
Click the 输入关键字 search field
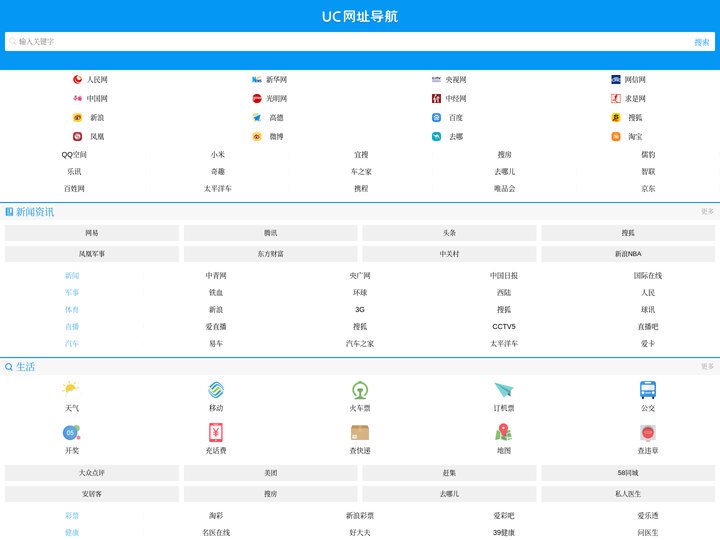tap(349, 41)
